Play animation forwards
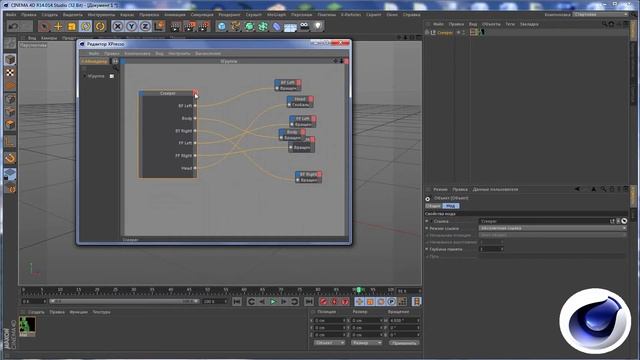Image resolution: width=640 pixels, height=360 pixels. click(273, 302)
